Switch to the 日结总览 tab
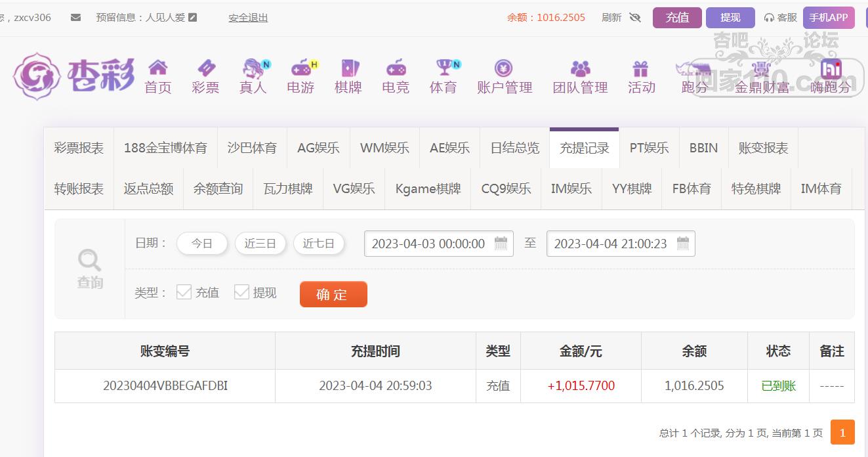This screenshot has height=457, width=868. coord(514,148)
